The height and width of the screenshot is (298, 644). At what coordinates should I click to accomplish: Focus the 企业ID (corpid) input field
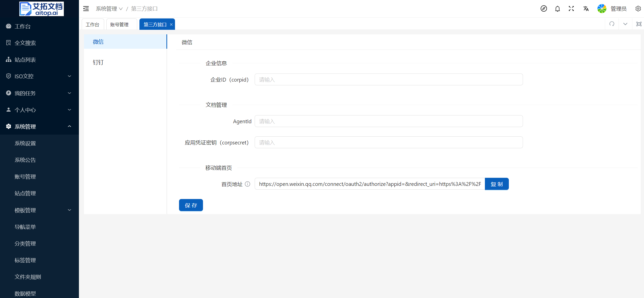[388, 80]
